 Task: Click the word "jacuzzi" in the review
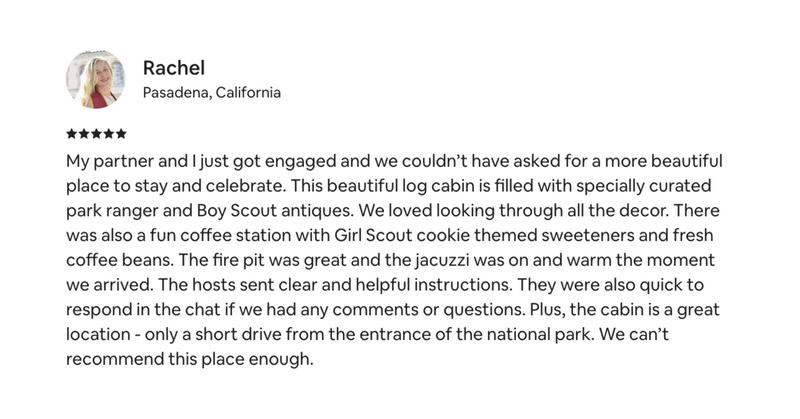tap(442, 260)
